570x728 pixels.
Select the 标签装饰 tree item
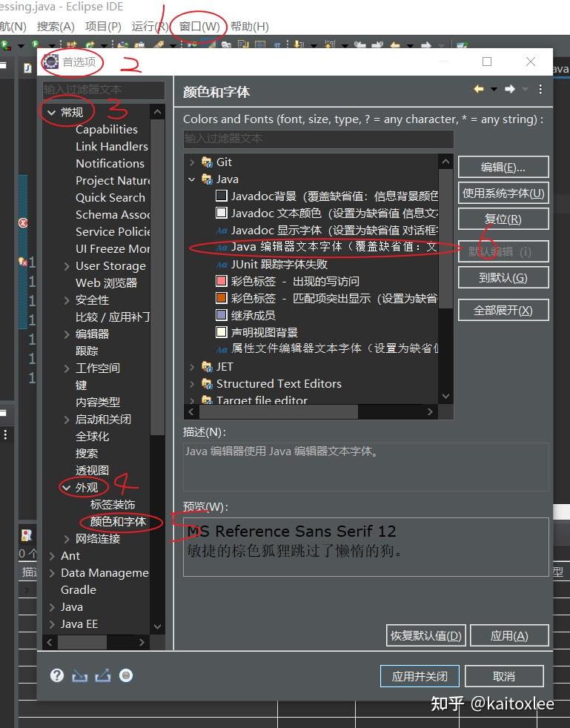(x=113, y=505)
